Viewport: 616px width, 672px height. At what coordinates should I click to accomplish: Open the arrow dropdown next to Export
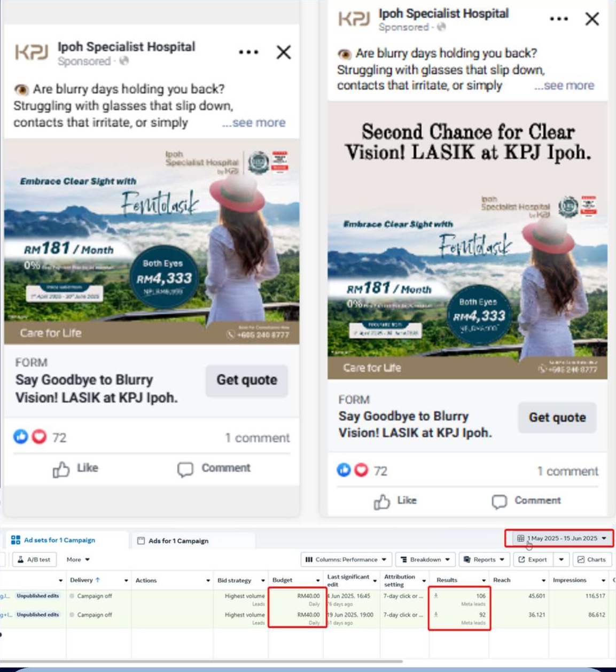tap(561, 559)
